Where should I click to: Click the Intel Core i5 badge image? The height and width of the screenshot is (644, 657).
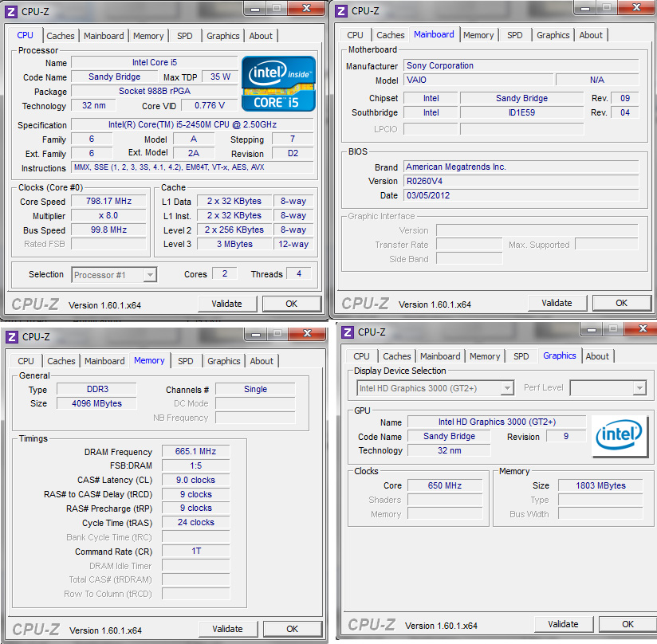(x=278, y=83)
